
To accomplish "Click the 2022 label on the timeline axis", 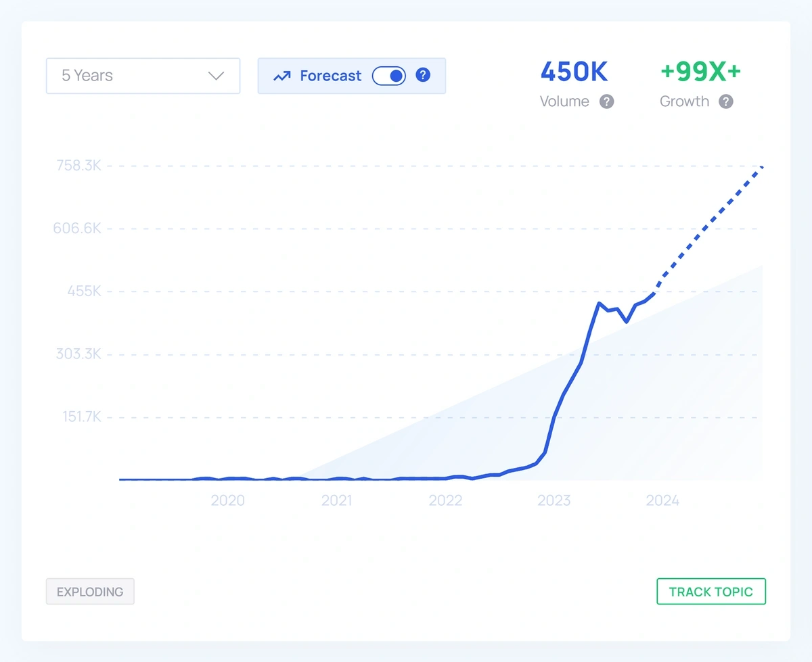I will [445, 500].
